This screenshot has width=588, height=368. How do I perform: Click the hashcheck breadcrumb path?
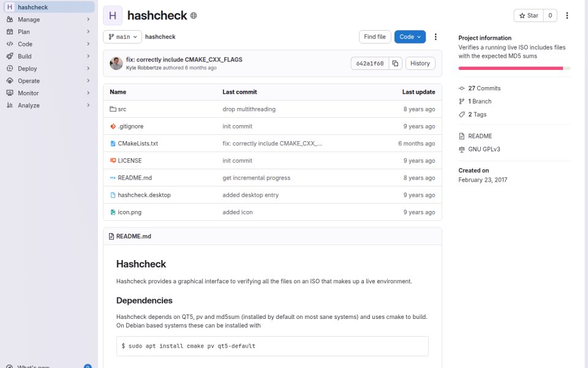[x=160, y=37]
